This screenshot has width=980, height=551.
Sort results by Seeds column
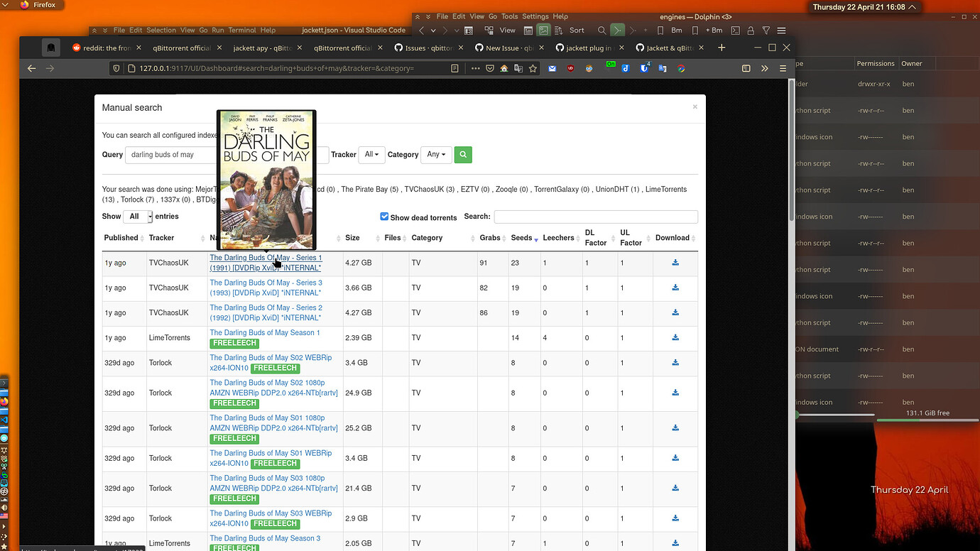tap(524, 238)
